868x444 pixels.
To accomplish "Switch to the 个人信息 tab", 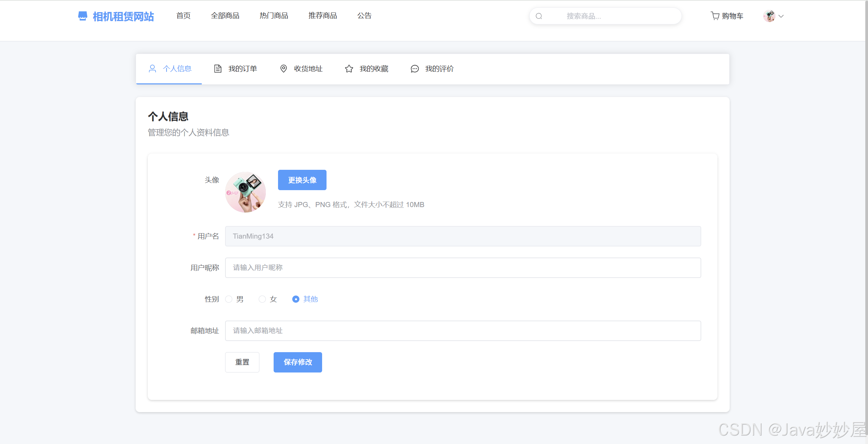I will [169, 69].
